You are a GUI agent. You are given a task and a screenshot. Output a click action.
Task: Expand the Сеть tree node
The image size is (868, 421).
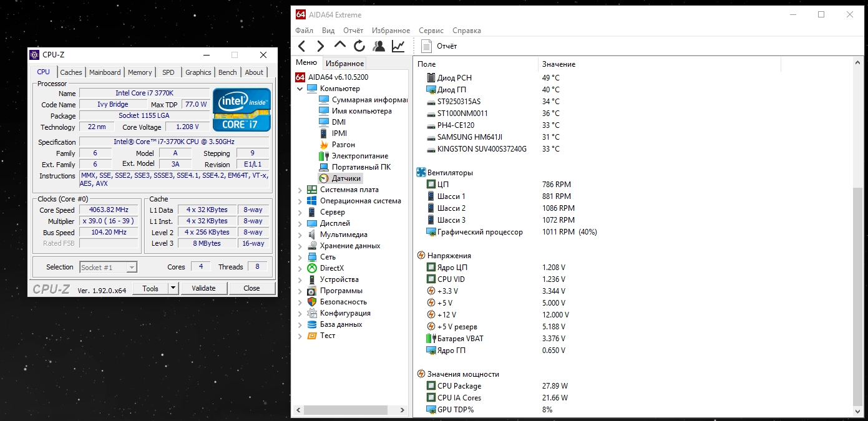[x=300, y=257]
